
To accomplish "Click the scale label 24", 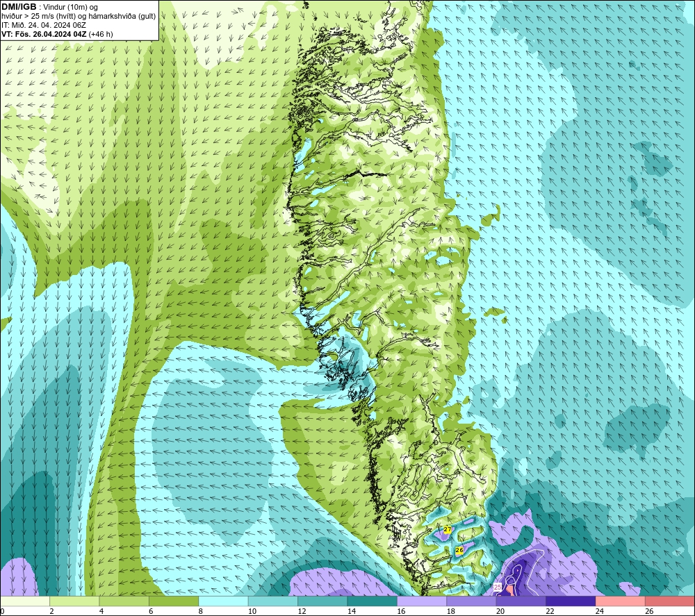I will pos(600,611).
